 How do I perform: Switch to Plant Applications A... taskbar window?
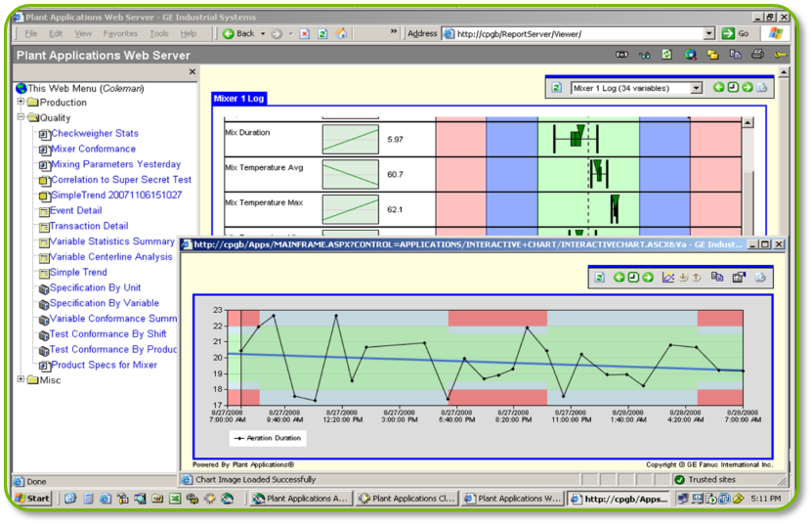(301, 499)
